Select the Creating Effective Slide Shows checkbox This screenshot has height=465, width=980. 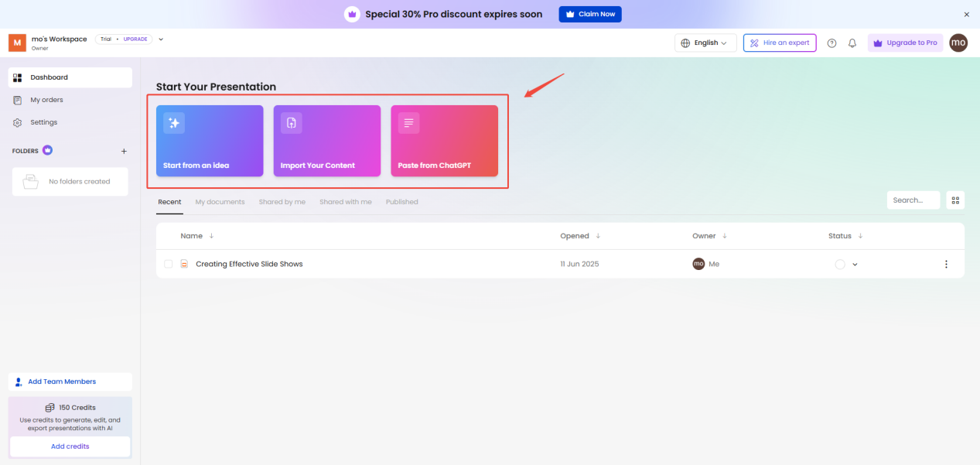click(169, 264)
